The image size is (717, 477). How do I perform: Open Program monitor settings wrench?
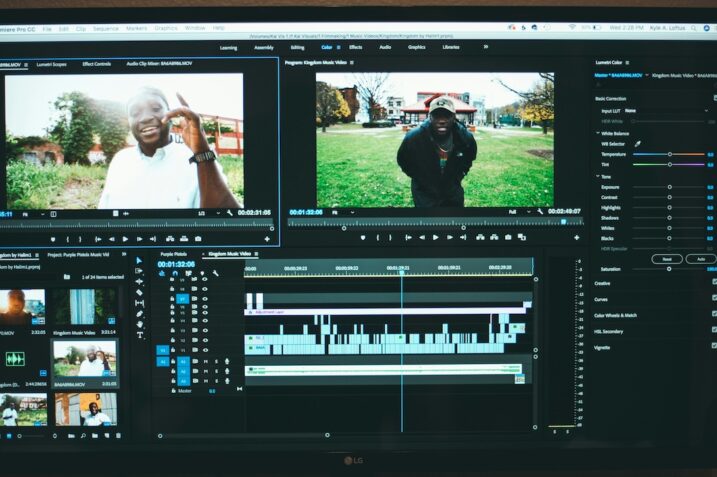tap(540, 211)
